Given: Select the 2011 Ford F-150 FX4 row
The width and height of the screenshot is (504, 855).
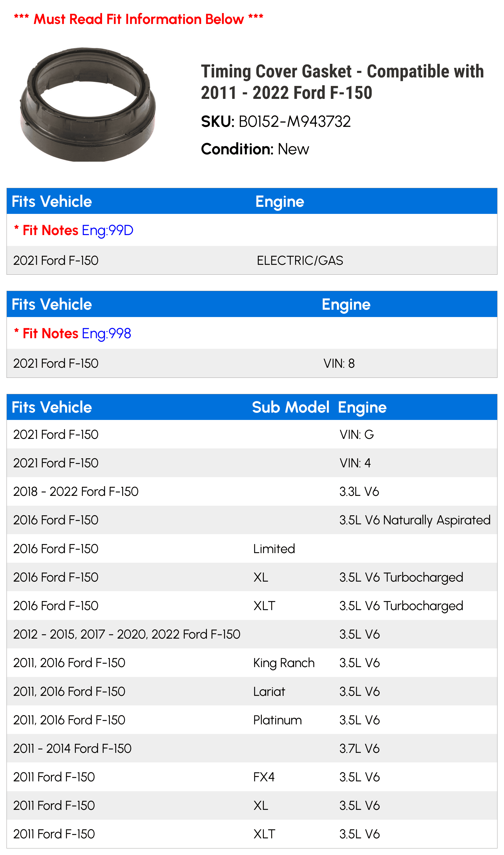Looking at the screenshot, I should click(x=252, y=777).
